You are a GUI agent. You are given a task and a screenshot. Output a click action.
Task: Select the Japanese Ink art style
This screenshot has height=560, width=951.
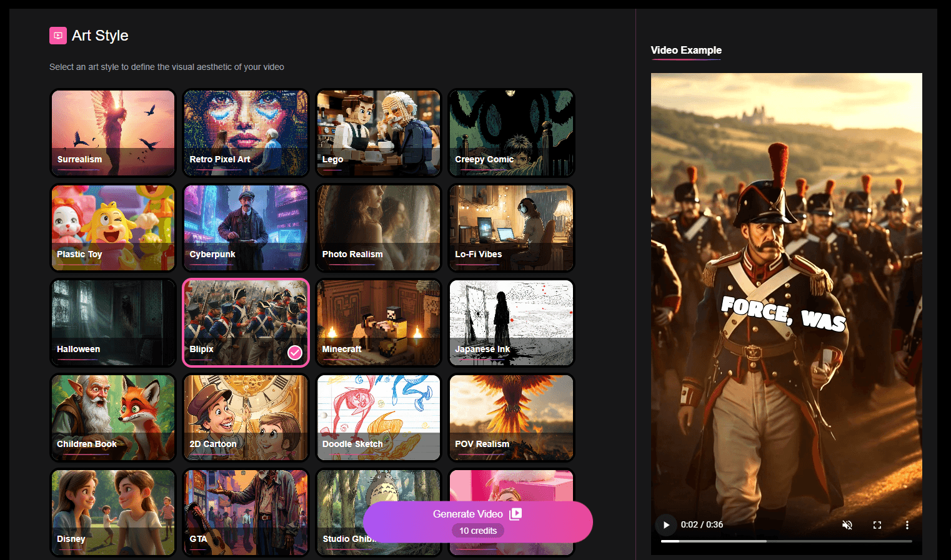coord(511,323)
